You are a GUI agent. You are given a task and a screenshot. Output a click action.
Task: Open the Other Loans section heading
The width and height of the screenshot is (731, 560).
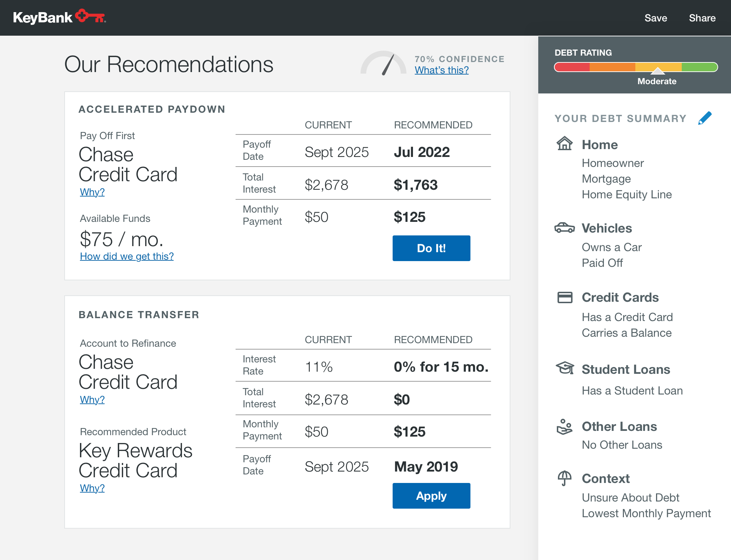(619, 426)
